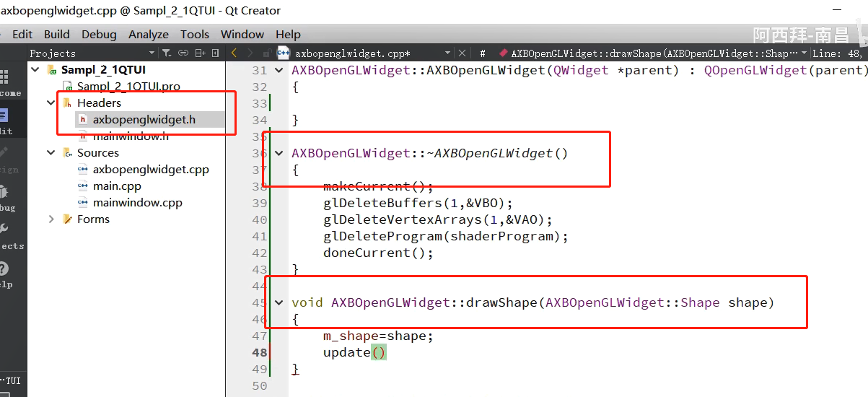The height and width of the screenshot is (397, 868).
Task: Select mainwindow.h in Headers
Action: pyautogui.click(x=131, y=136)
